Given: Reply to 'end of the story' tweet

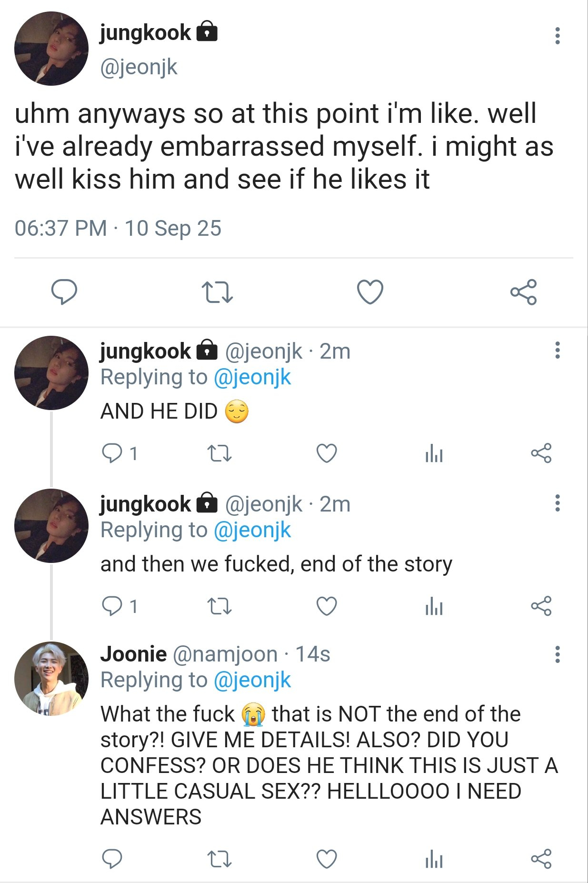Looking at the screenshot, I should (112, 606).
